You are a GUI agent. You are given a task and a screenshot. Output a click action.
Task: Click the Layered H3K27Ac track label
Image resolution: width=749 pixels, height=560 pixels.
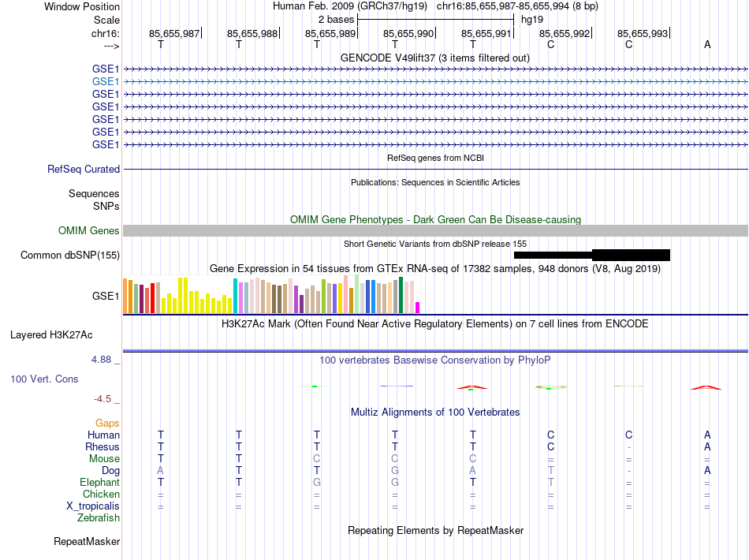(x=51, y=335)
